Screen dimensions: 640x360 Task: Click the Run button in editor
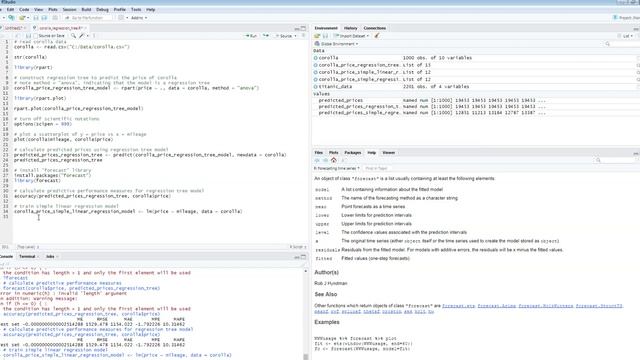[x=251, y=36]
